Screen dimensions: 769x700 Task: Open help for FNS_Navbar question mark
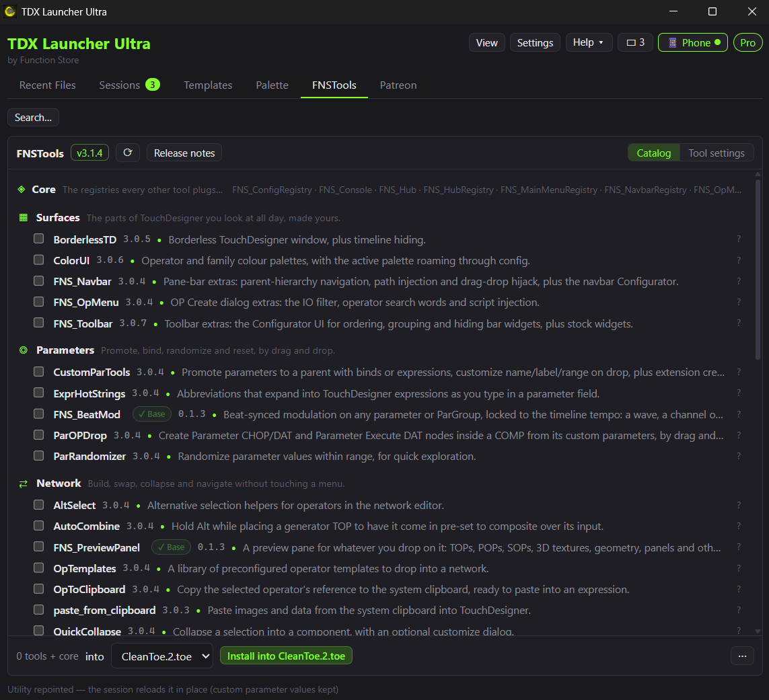pos(739,281)
